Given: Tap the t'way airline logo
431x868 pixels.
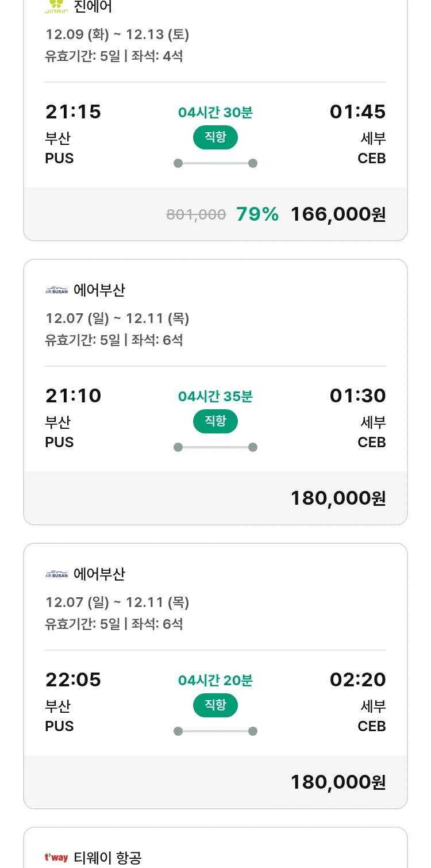Looking at the screenshot, I should click(x=56, y=858).
